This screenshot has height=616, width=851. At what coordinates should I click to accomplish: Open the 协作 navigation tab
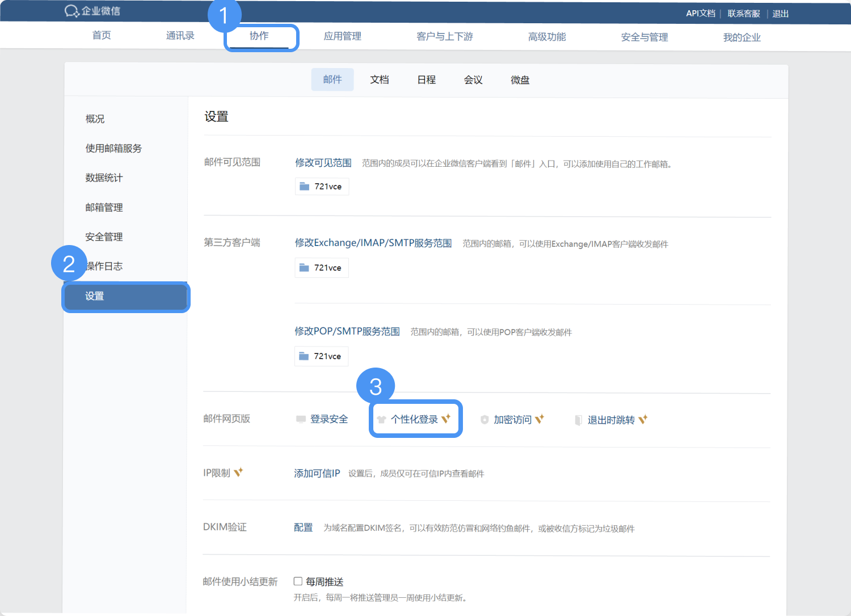point(259,36)
